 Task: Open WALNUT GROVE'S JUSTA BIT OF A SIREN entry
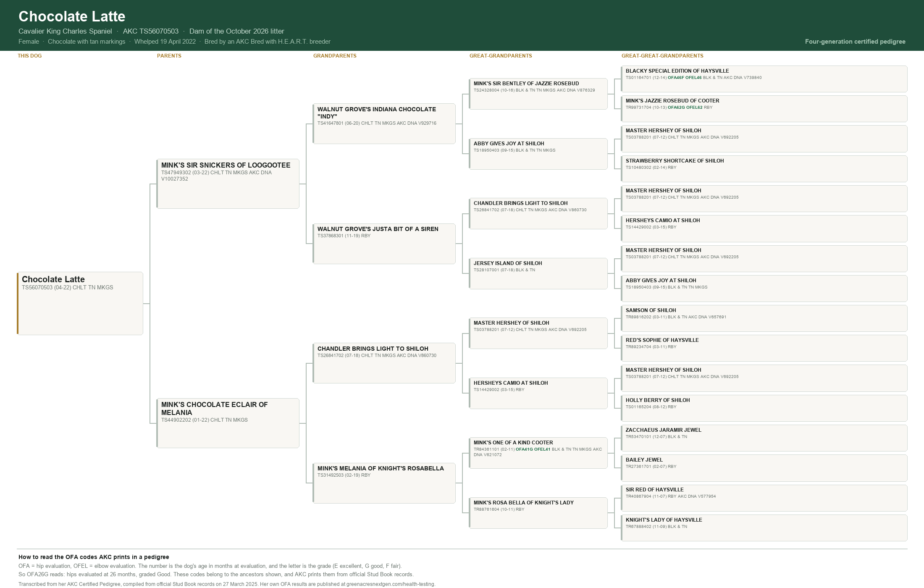pyautogui.click(x=384, y=244)
